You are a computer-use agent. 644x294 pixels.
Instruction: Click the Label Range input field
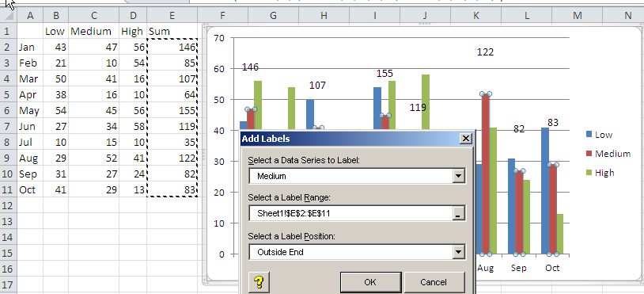(351, 213)
